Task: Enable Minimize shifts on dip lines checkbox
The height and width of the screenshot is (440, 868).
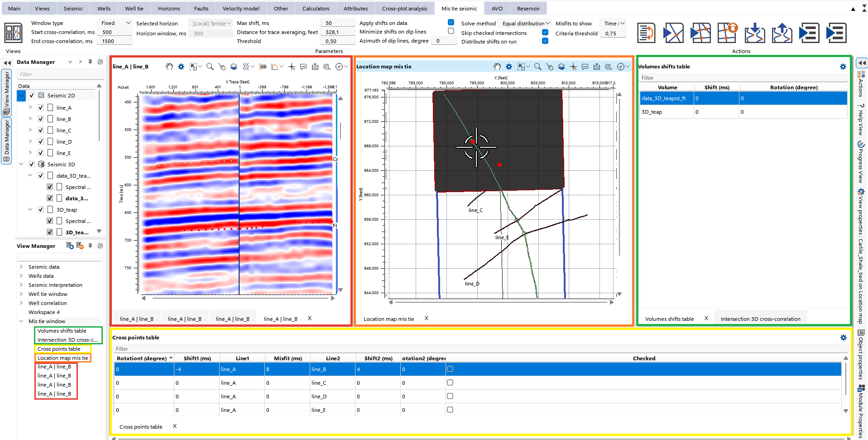Action: pyautogui.click(x=451, y=31)
